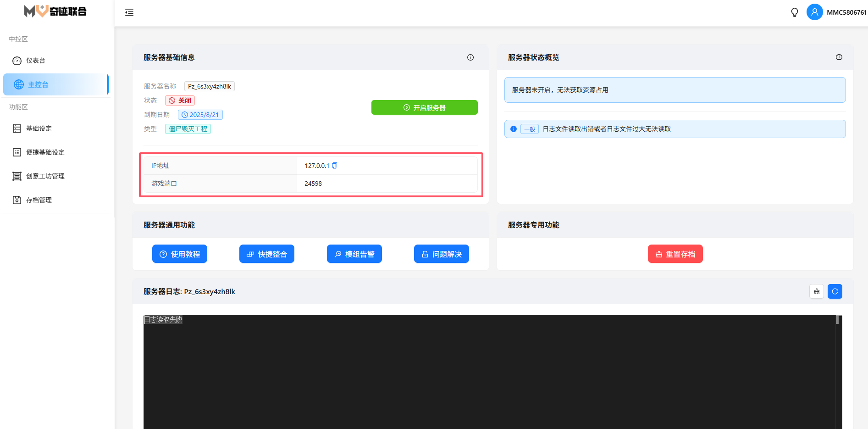Image resolution: width=868 pixels, height=429 pixels.
Task: Click the info icon in 服务器基础信息 header
Action: (x=470, y=57)
